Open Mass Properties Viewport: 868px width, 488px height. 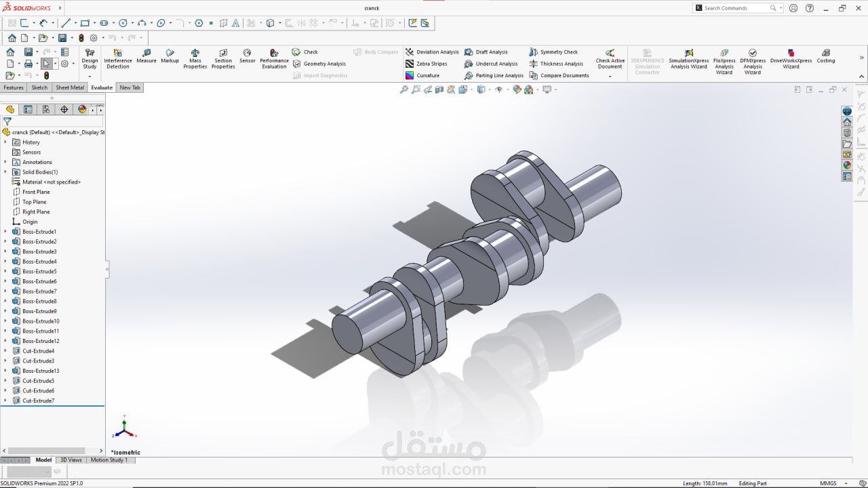[x=195, y=58]
